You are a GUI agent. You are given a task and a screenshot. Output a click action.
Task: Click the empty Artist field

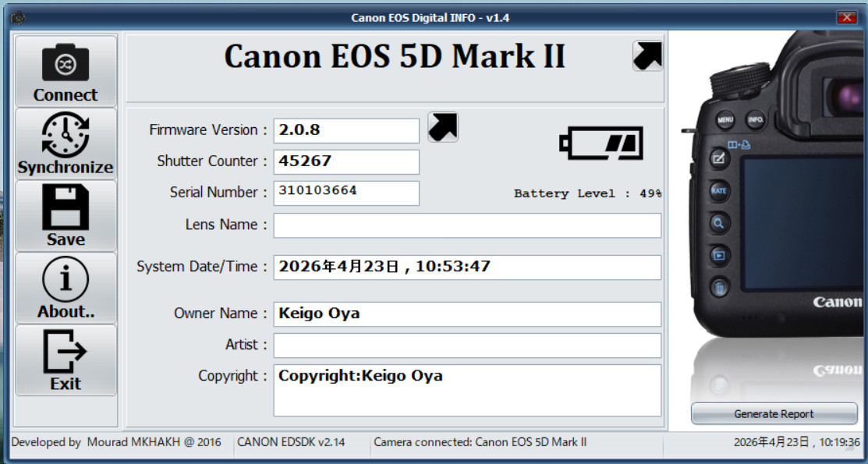pos(467,345)
